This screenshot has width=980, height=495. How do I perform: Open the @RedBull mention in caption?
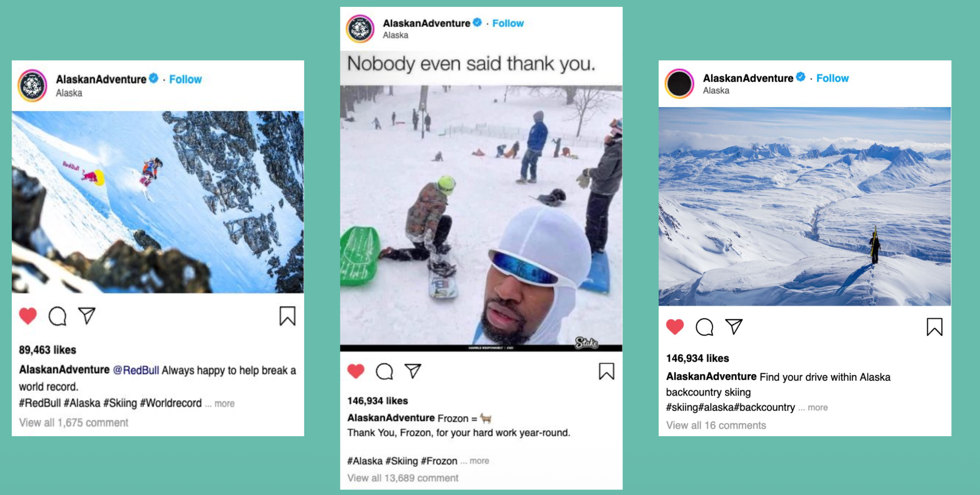coord(136,370)
